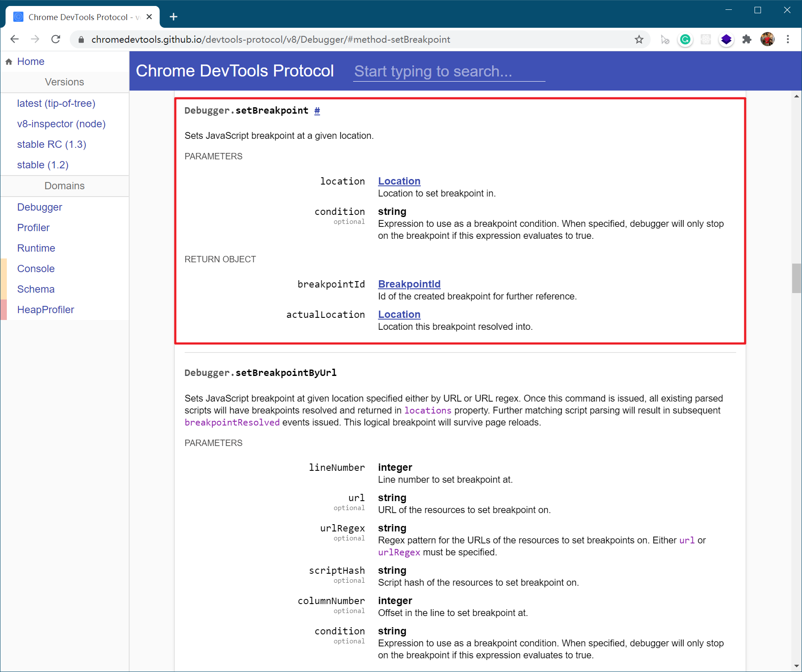This screenshot has width=802, height=672.
Task: Click the # anchor next to setBreakpoint
Action: tap(317, 111)
